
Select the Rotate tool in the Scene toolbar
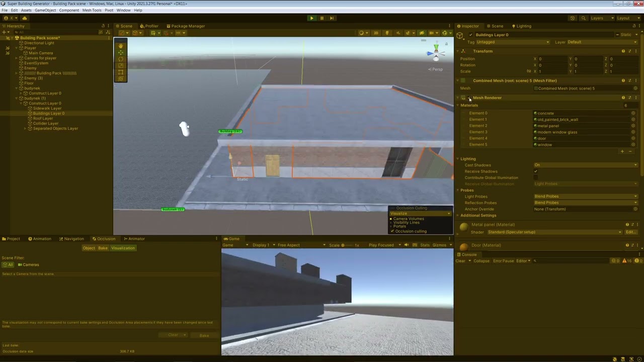pyautogui.click(x=121, y=59)
